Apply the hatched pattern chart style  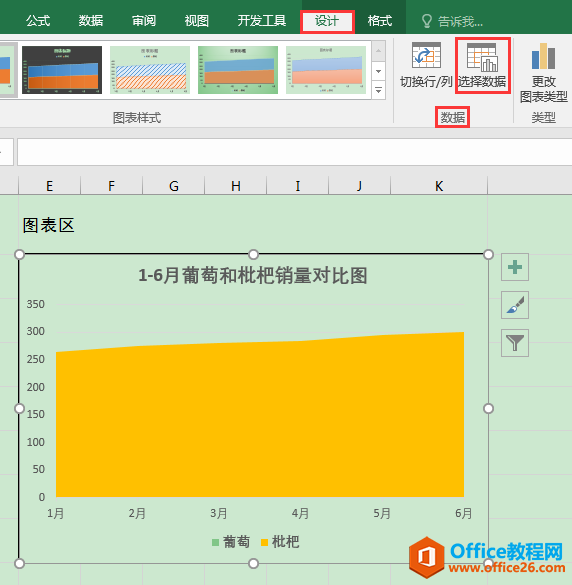(x=150, y=70)
